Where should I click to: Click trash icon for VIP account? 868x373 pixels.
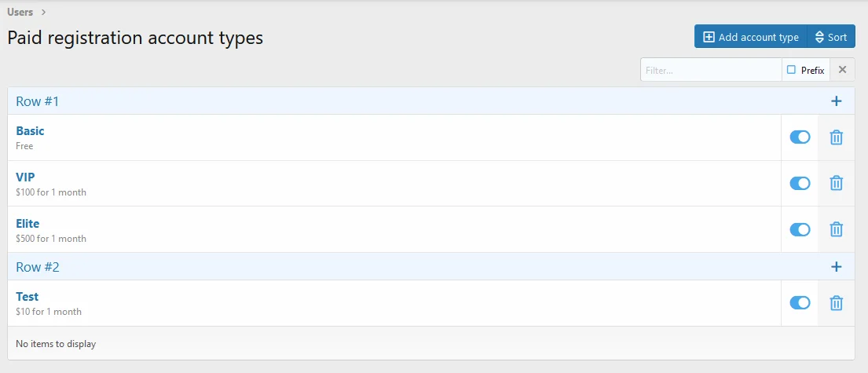837,183
